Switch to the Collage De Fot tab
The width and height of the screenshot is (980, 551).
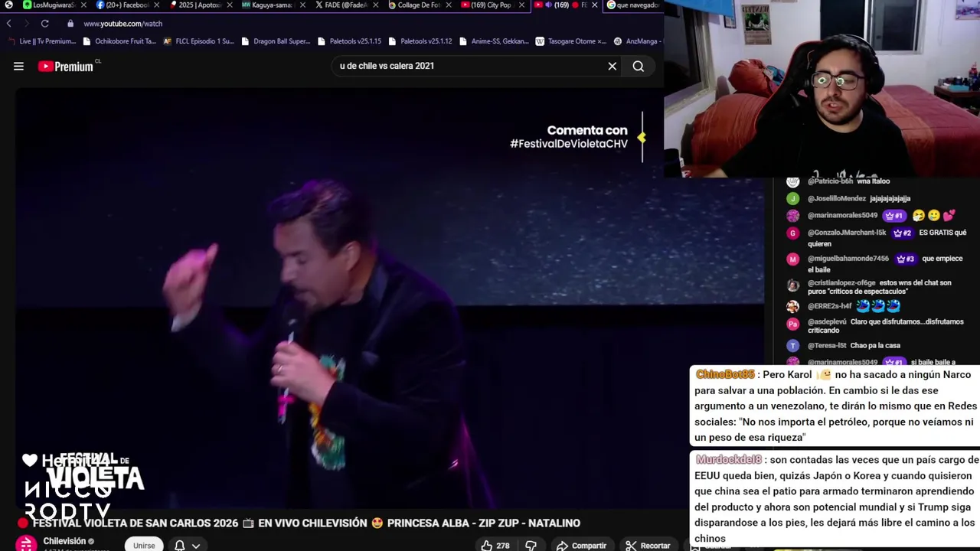tap(414, 5)
